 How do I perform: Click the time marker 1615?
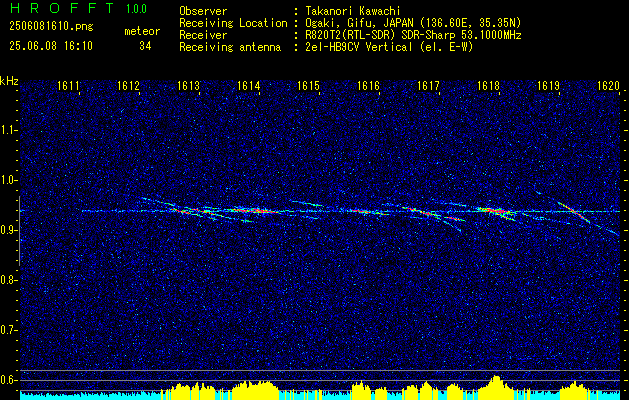pos(308,85)
